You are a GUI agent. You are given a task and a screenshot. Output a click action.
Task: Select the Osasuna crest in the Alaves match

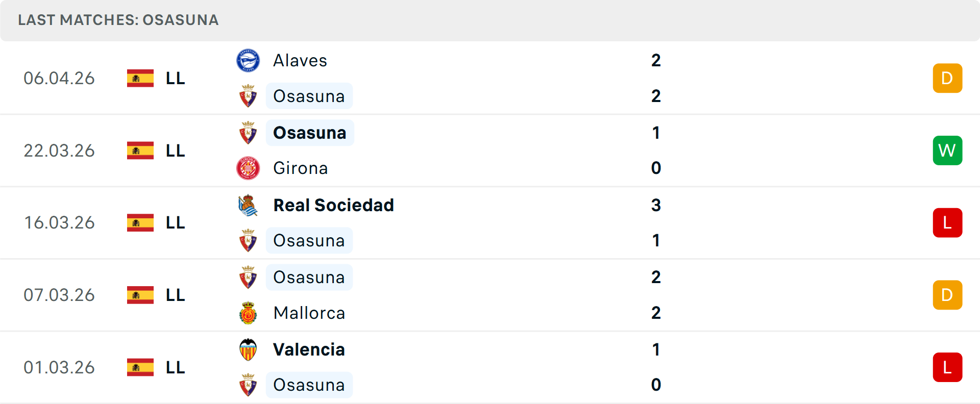248,96
